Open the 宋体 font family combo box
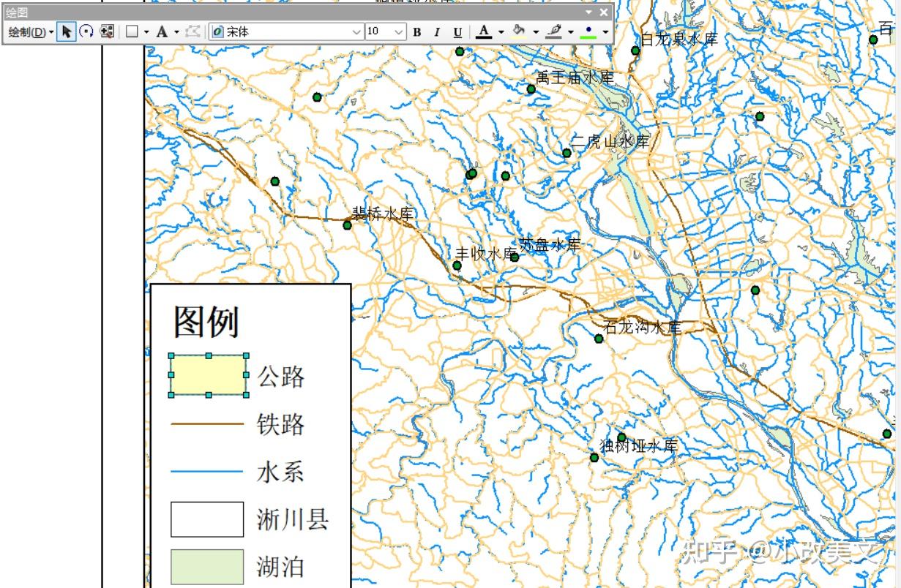 [x=285, y=32]
